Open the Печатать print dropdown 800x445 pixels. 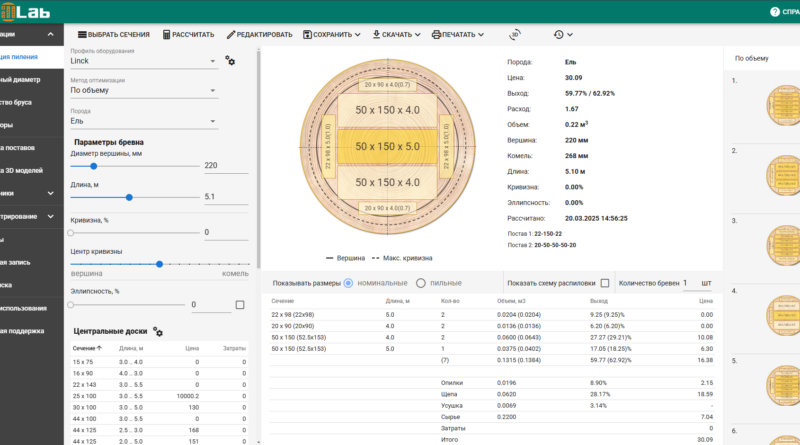click(x=458, y=35)
